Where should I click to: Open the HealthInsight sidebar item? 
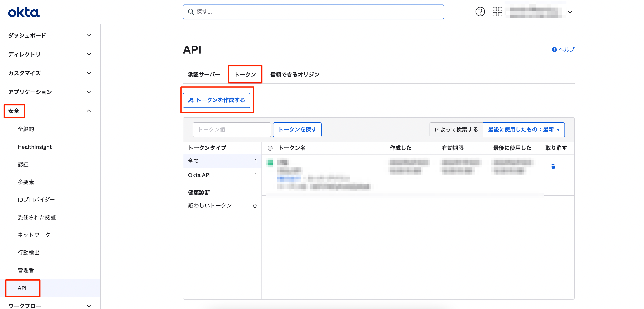coord(34,147)
